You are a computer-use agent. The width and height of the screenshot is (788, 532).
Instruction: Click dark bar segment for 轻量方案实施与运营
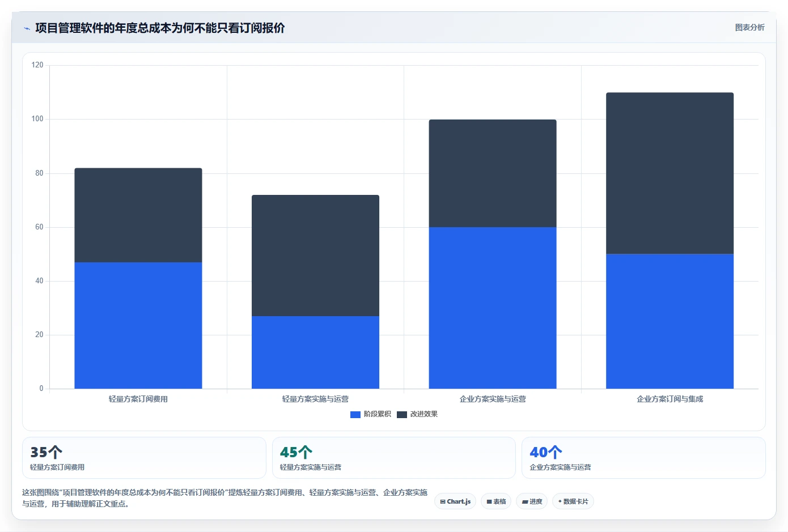click(x=315, y=256)
